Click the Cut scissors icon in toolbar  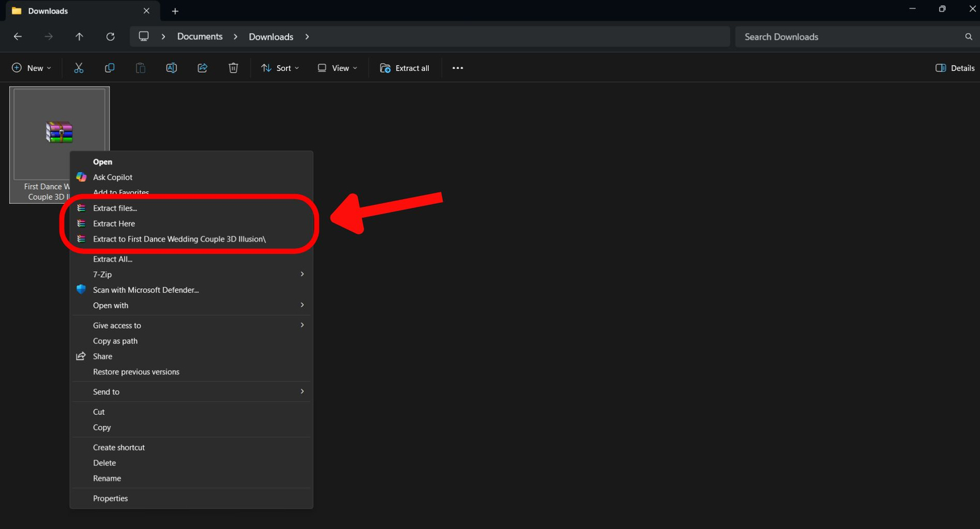click(78, 68)
